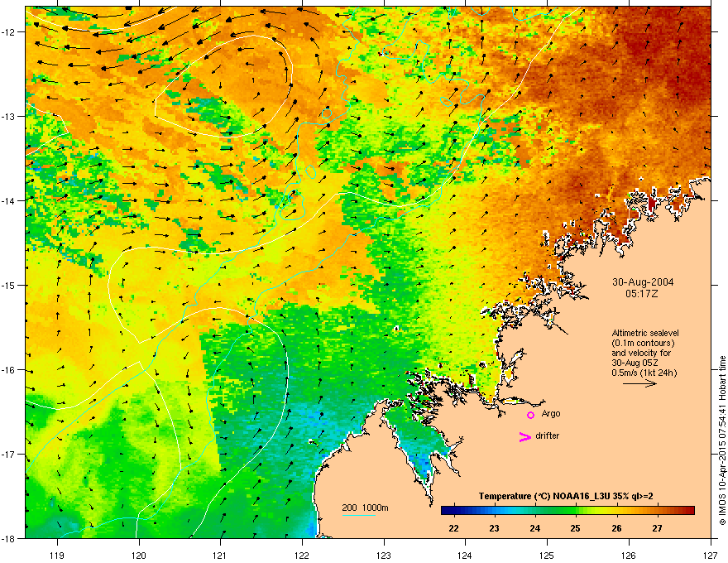Click the cyan 200 1000m depth line
Screen dimensions: 728x563
[358, 515]
